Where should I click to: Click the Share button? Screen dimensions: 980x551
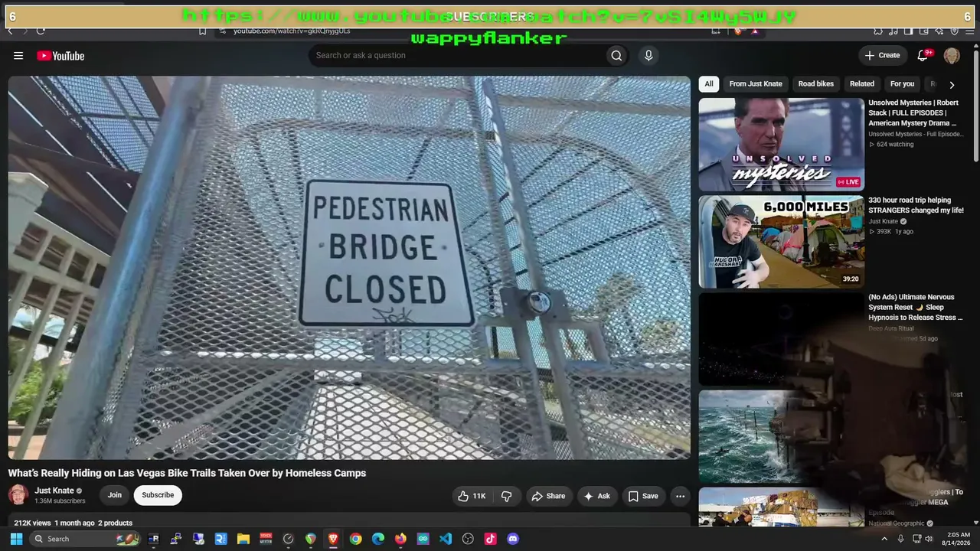tap(548, 496)
